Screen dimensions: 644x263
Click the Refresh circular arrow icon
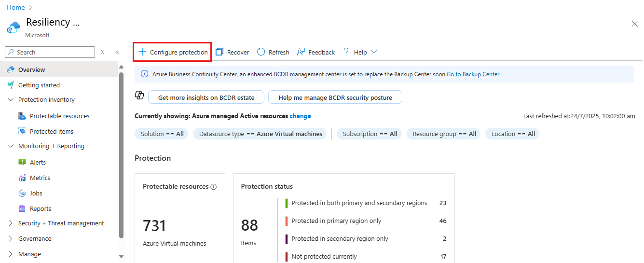pos(261,52)
